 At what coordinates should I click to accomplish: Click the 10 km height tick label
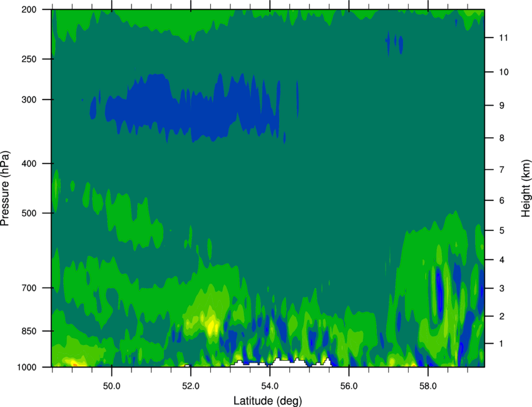point(503,72)
